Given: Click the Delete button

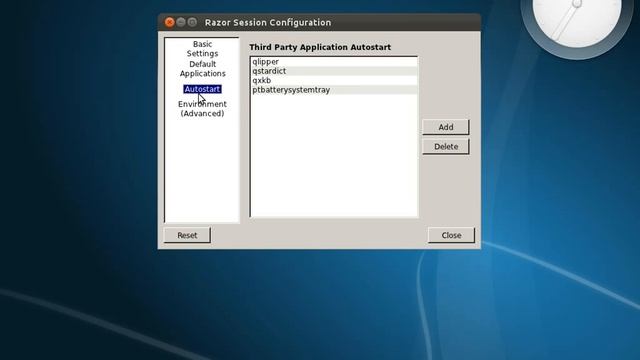Looking at the screenshot, I should 446,147.
